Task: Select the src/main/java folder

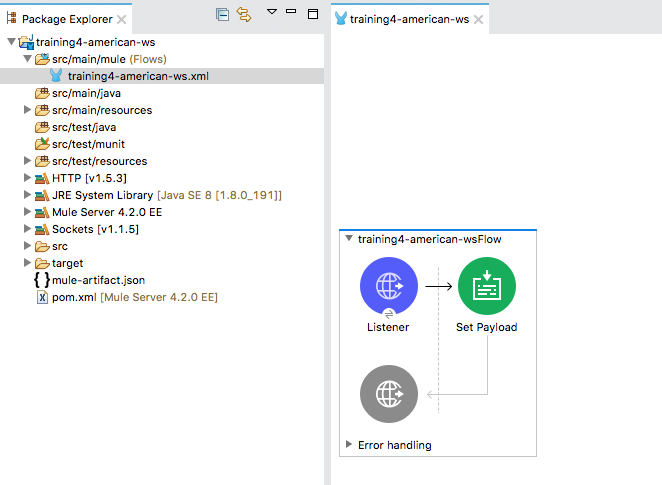Action: [x=86, y=93]
